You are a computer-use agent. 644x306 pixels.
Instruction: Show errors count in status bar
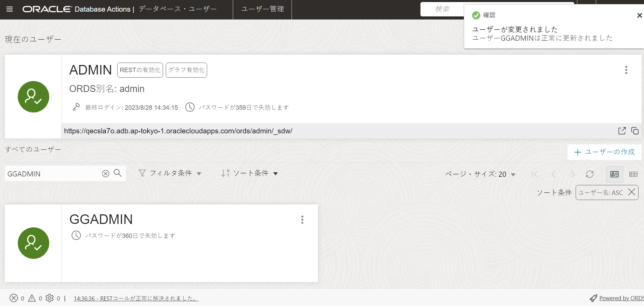pos(17,298)
